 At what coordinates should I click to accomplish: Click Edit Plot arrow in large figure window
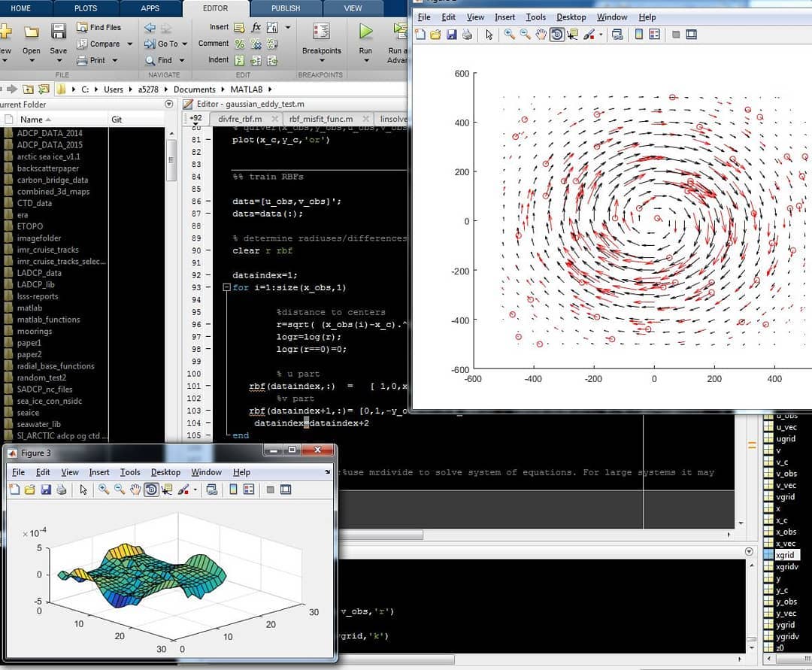[x=489, y=35]
